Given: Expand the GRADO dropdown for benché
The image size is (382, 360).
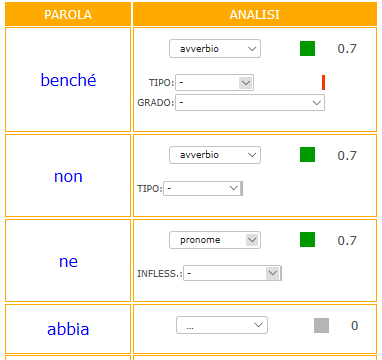Looking at the screenshot, I should [250, 103].
